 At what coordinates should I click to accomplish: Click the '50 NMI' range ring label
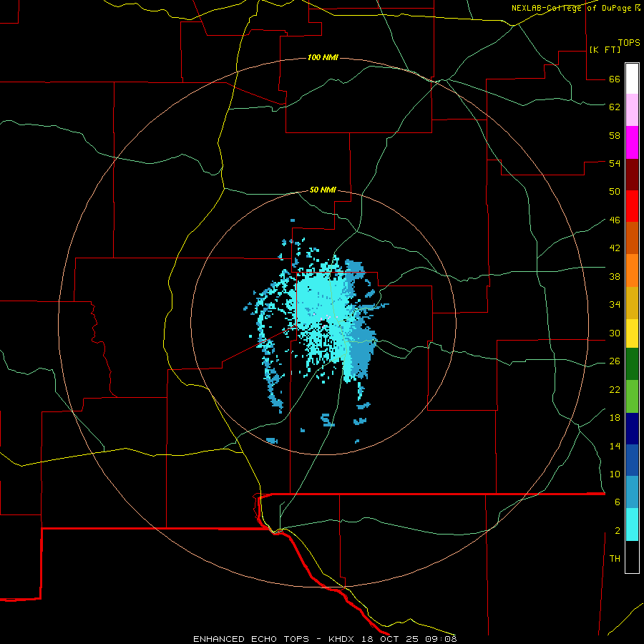(x=323, y=190)
